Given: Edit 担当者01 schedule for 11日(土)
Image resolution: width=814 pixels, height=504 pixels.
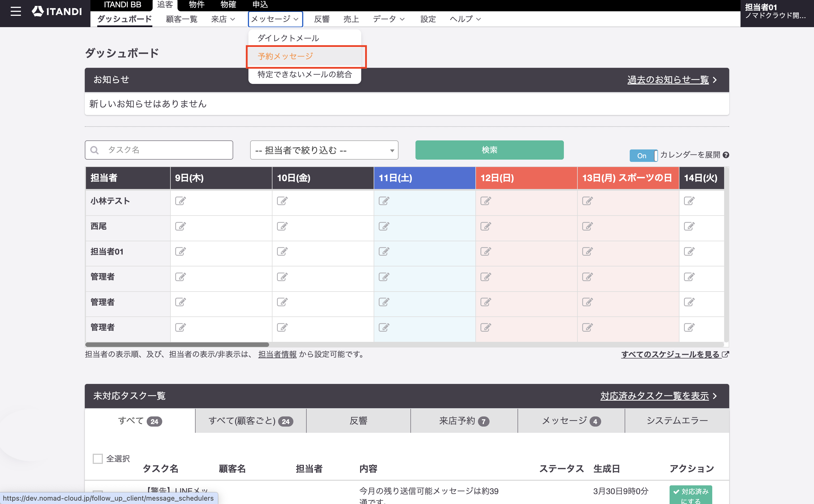Looking at the screenshot, I should (384, 252).
